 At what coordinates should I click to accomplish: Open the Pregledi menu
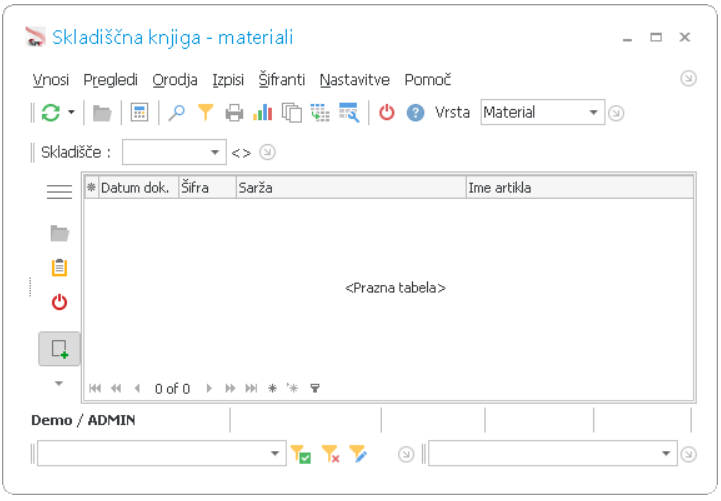(110, 80)
